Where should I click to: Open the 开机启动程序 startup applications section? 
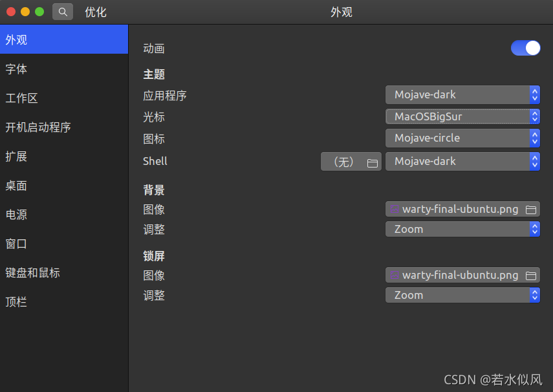pyautogui.click(x=38, y=127)
